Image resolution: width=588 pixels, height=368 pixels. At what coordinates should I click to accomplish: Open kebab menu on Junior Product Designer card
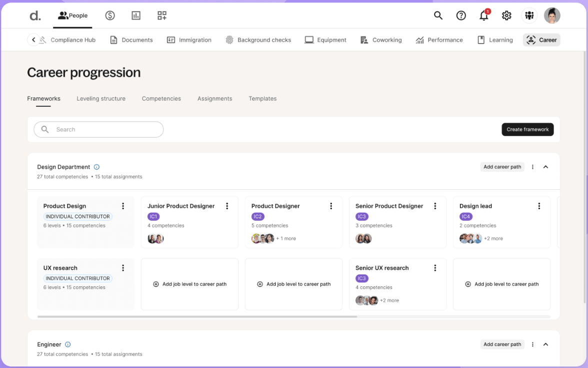coord(227,206)
